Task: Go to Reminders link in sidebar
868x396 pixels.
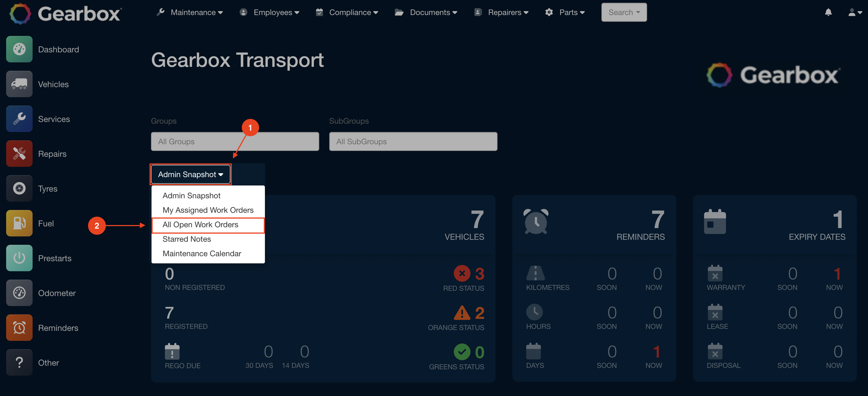Action: (58, 328)
